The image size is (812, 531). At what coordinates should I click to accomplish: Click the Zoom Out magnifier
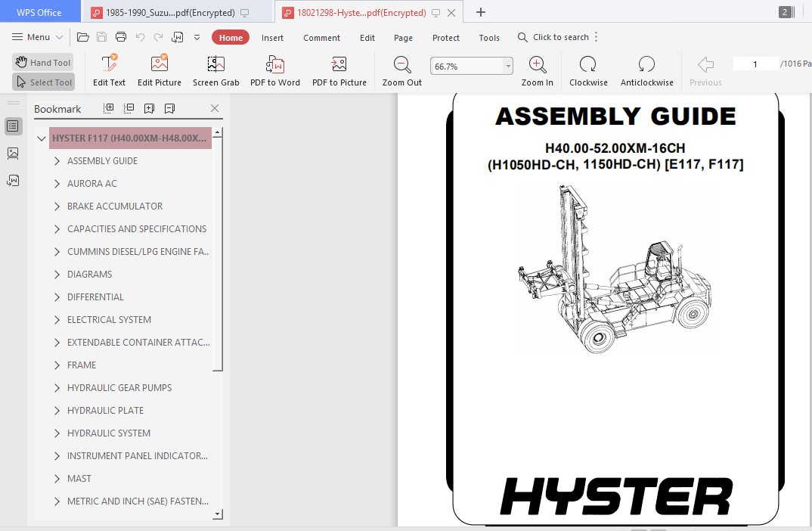pos(402,70)
